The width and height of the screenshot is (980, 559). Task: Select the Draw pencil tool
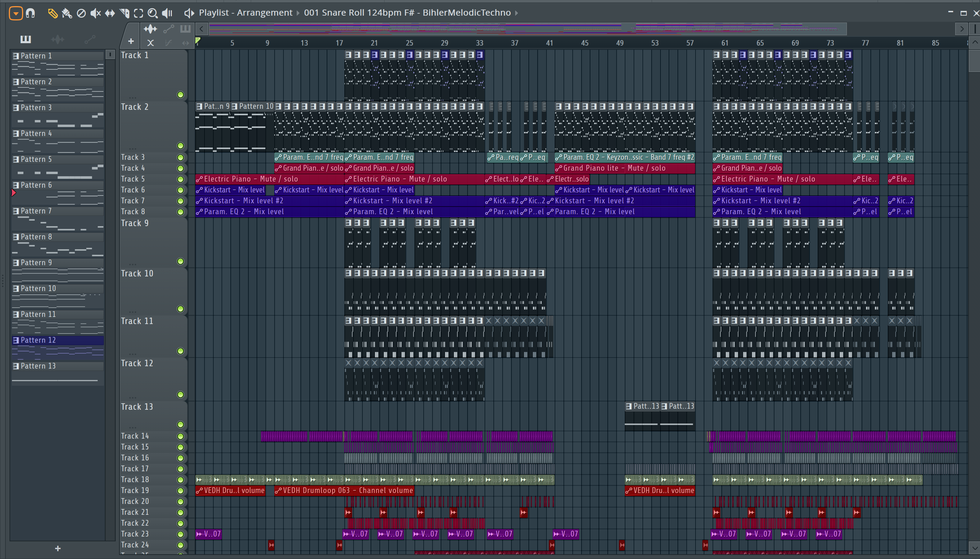[52, 14]
